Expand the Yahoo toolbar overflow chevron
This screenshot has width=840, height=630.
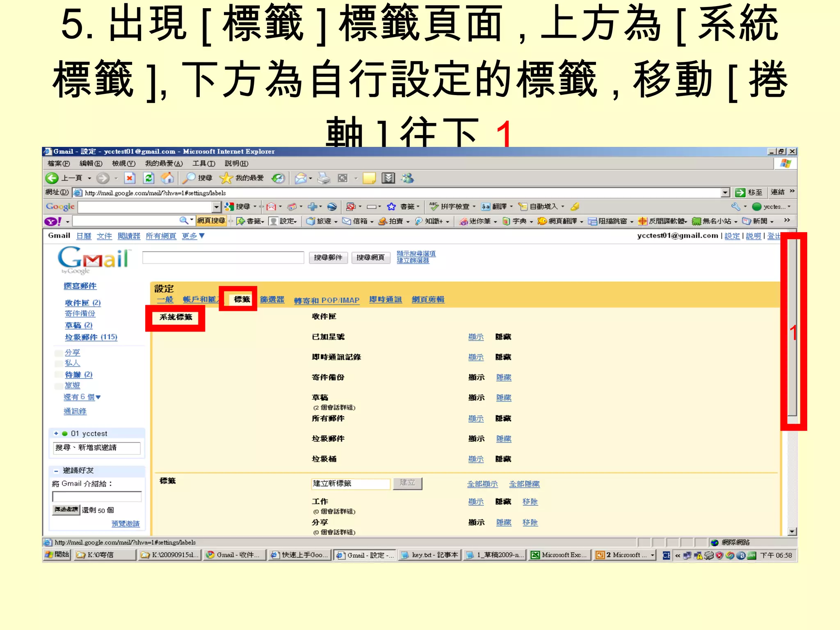tap(787, 220)
